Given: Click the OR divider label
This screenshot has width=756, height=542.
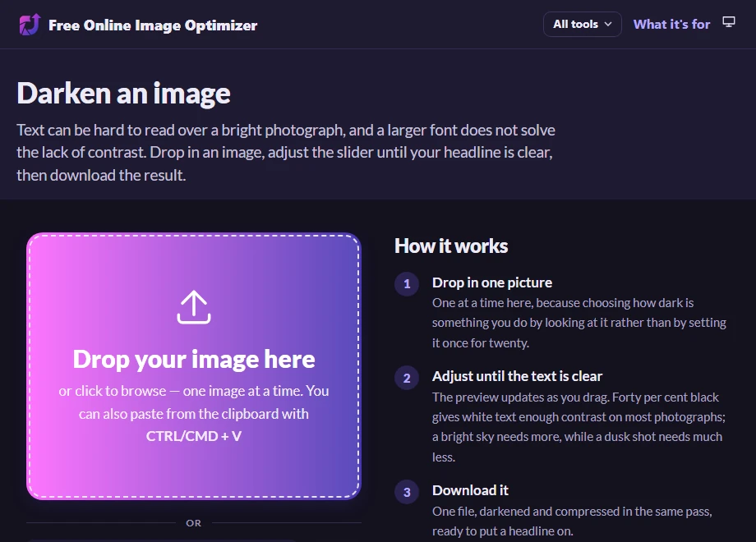Looking at the screenshot, I should [194, 523].
